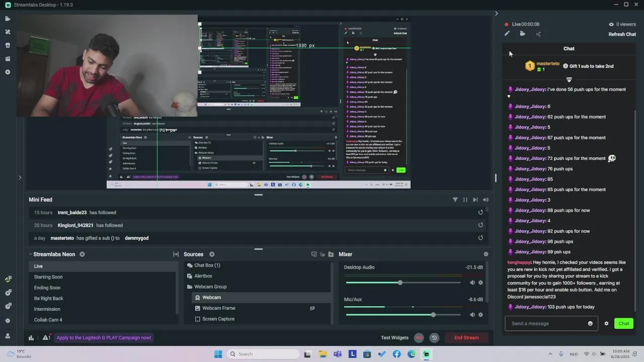Image resolution: width=644 pixels, height=362 pixels.
Task: Select the Intermission scene
Action: point(102,309)
